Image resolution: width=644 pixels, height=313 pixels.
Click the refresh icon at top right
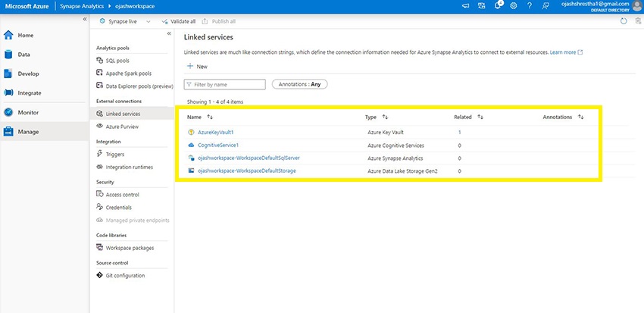(623, 21)
